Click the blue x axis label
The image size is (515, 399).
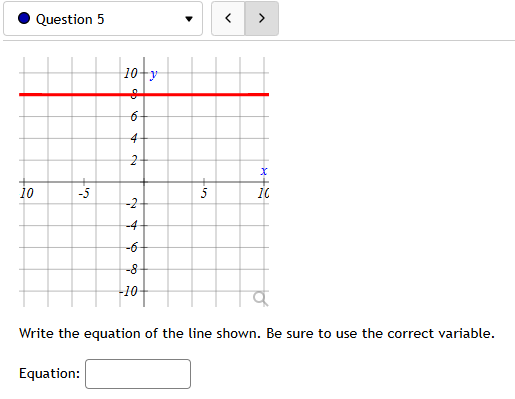pos(264,171)
